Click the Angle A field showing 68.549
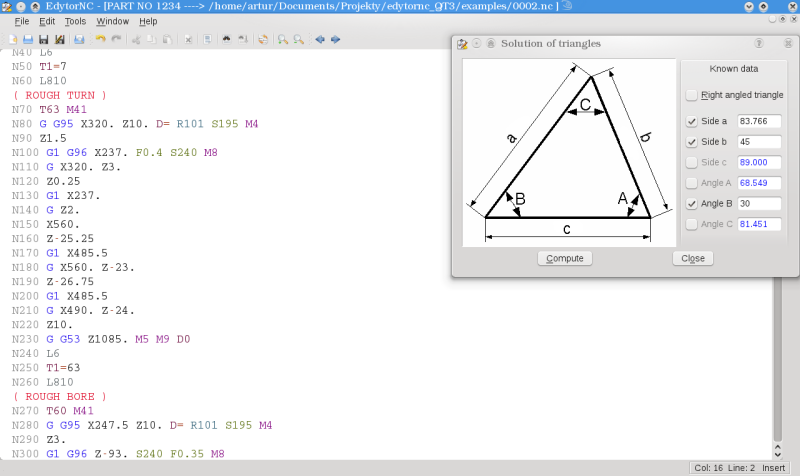Image resolution: width=800 pixels, height=476 pixels. click(759, 183)
